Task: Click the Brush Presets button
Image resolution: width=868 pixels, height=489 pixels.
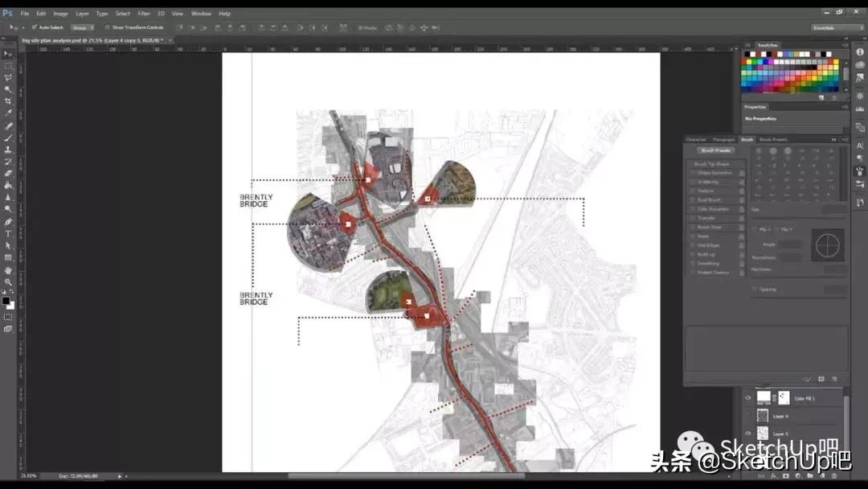Action: point(716,151)
